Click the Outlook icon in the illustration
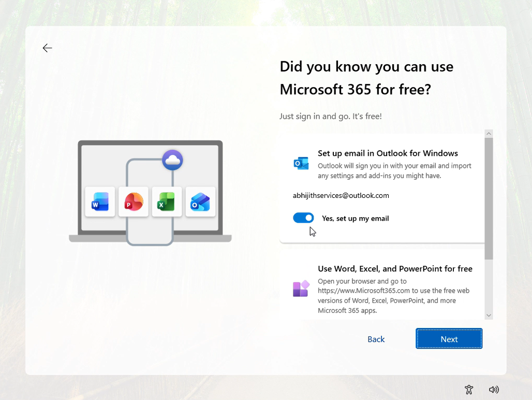The image size is (532, 400). (x=200, y=202)
